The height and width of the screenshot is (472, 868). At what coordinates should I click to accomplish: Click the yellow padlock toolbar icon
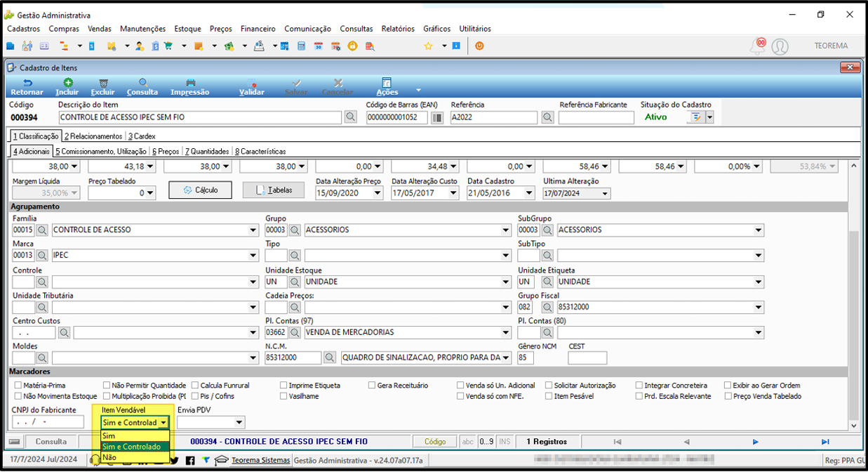(x=352, y=46)
